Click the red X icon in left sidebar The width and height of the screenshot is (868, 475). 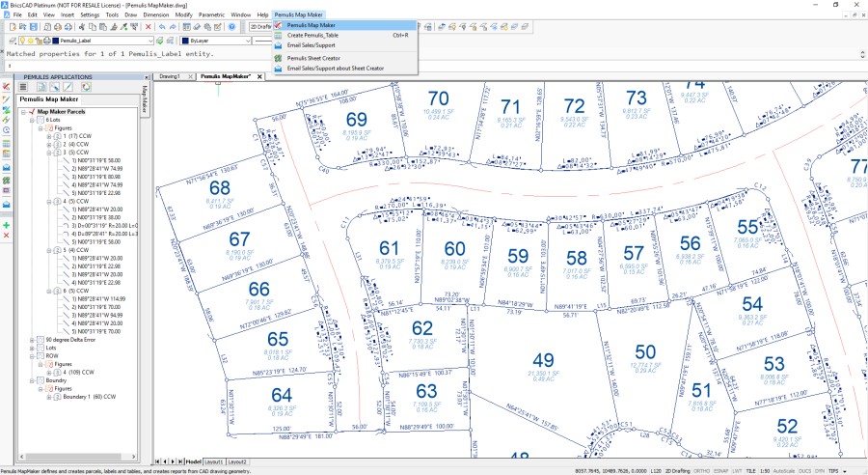(x=6, y=236)
